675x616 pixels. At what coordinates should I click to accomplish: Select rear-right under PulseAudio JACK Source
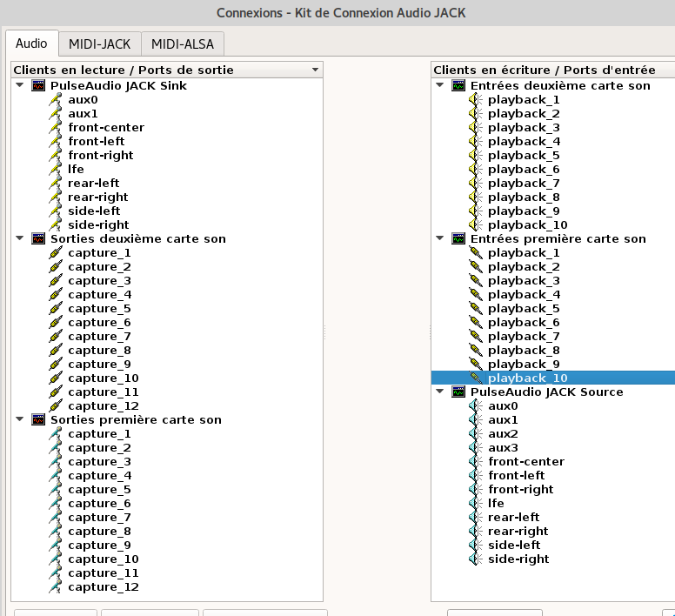pyautogui.click(x=518, y=532)
